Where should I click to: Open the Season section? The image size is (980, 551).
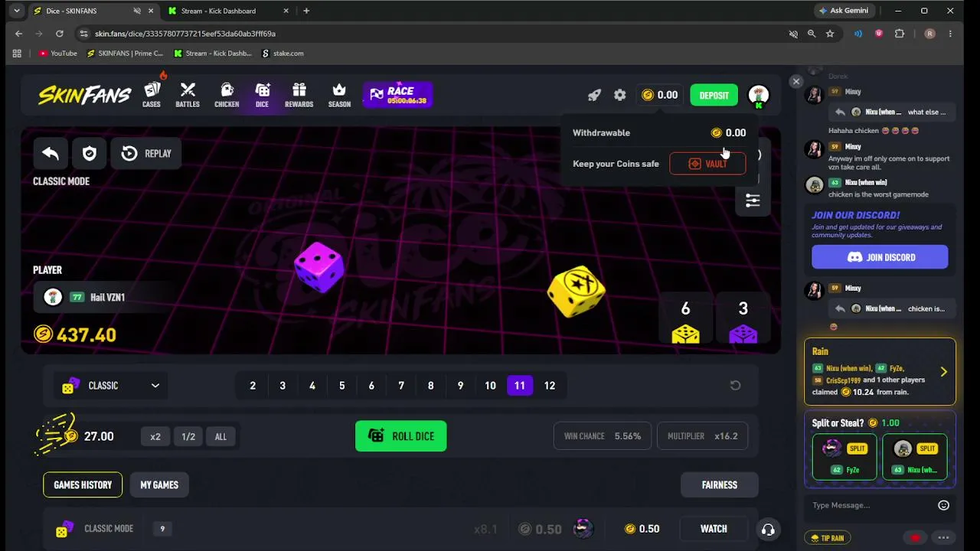click(x=339, y=95)
